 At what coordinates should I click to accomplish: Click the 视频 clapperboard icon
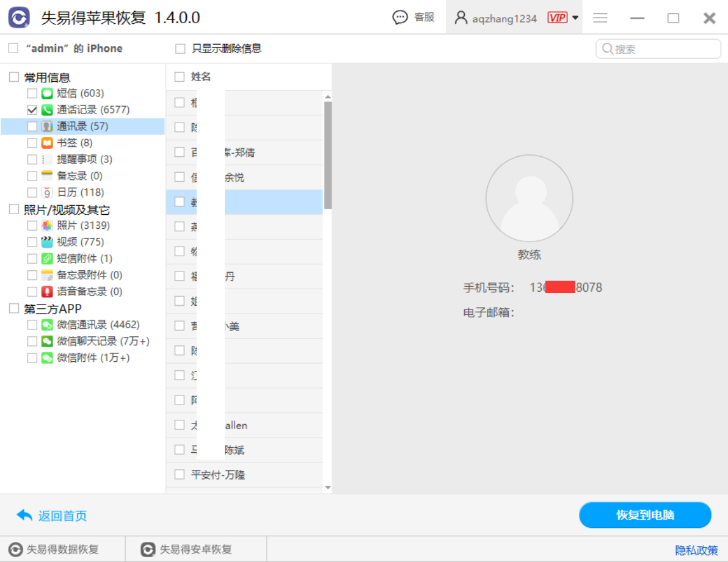click(x=47, y=242)
